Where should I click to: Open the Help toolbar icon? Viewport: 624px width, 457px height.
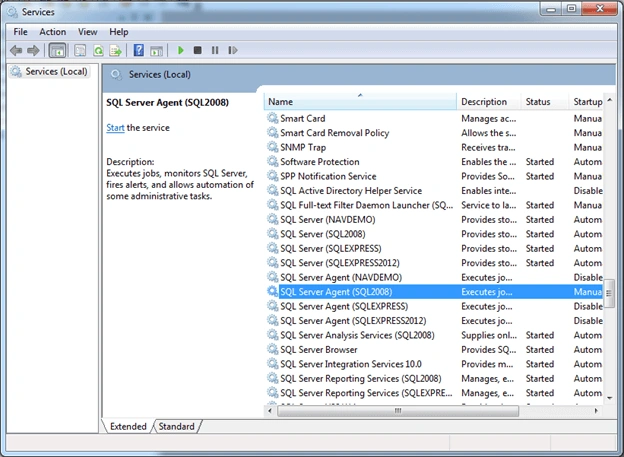point(138,50)
